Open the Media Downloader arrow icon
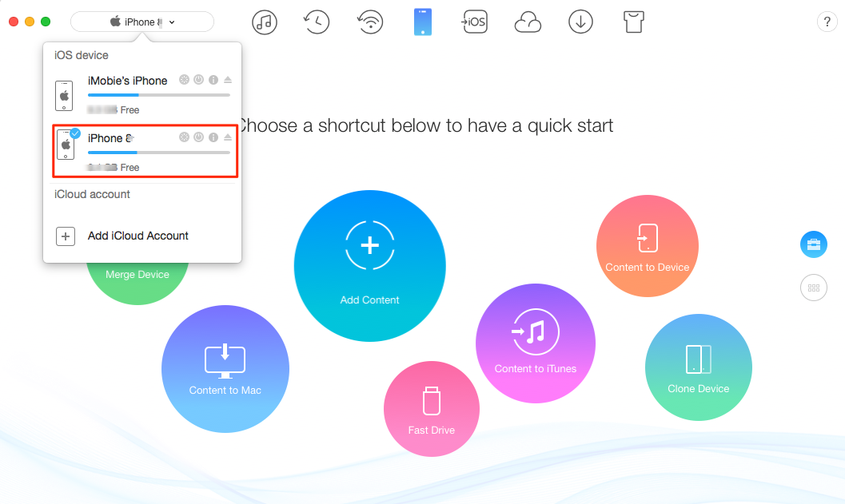Image resolution: width=845 pixels, height=504 pixels. tap(580, 22)
